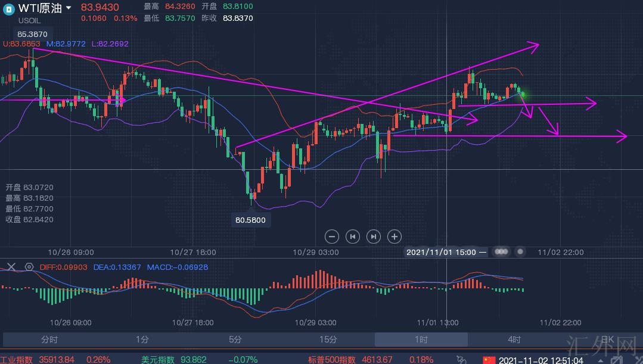Jump to the chart's earliest candles

(x=353, y=237)
